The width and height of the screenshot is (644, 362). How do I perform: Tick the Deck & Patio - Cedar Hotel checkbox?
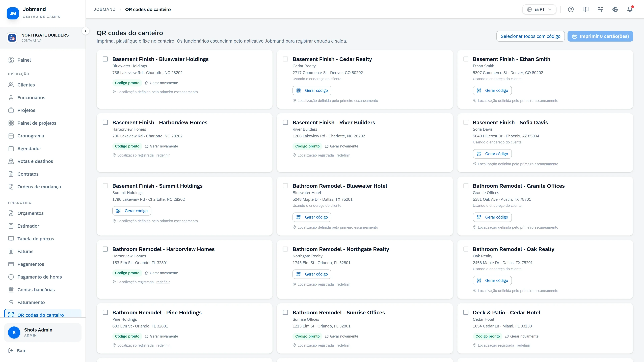point(466,313)
